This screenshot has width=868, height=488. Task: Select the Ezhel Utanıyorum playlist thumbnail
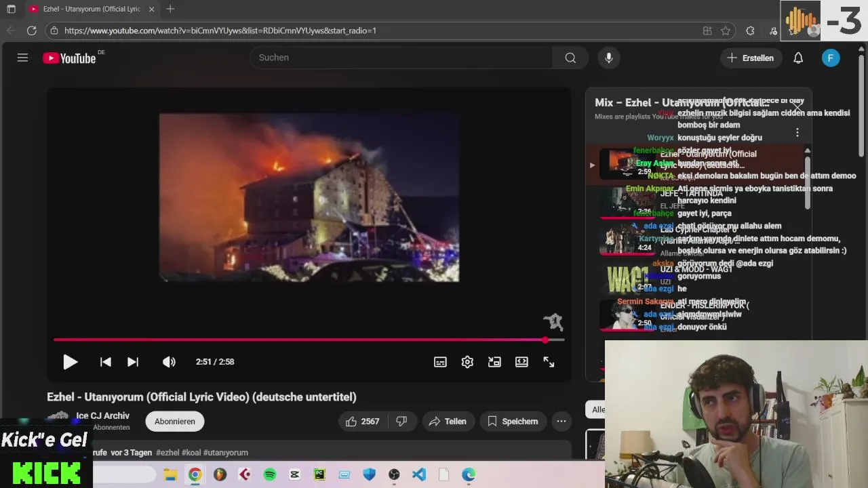(628, 165)
